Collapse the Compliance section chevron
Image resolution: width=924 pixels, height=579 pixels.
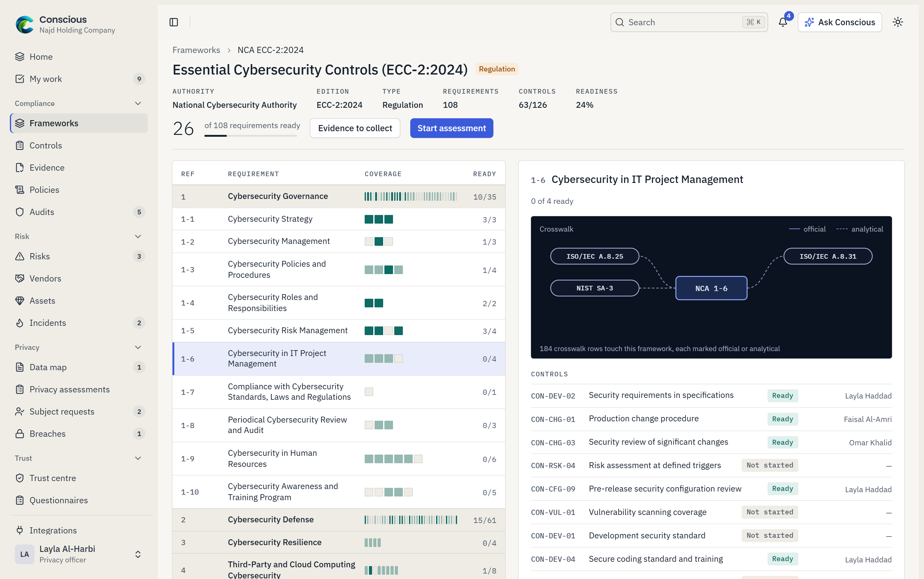click(138, 103)
